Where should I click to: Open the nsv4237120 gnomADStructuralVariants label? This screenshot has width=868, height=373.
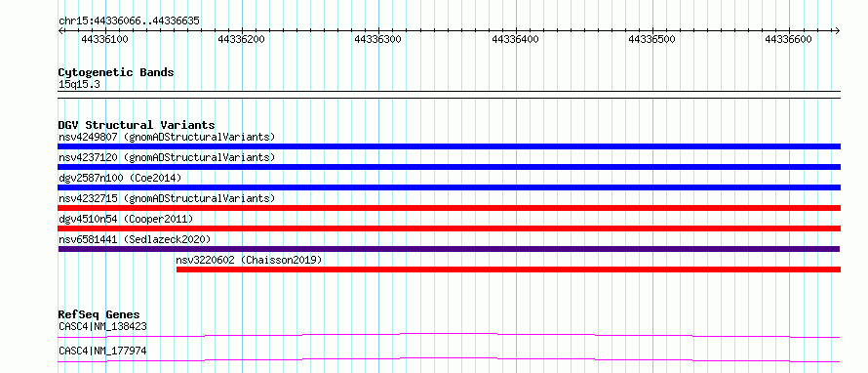pyautogui.click(x=167, y=157)
